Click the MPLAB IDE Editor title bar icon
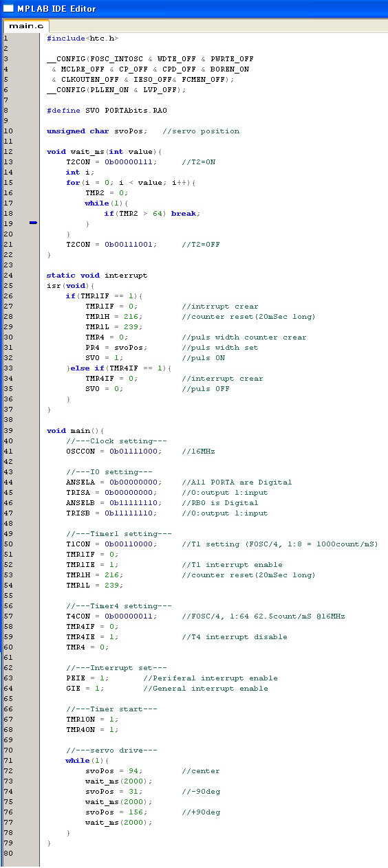 [x=8, y=8]
